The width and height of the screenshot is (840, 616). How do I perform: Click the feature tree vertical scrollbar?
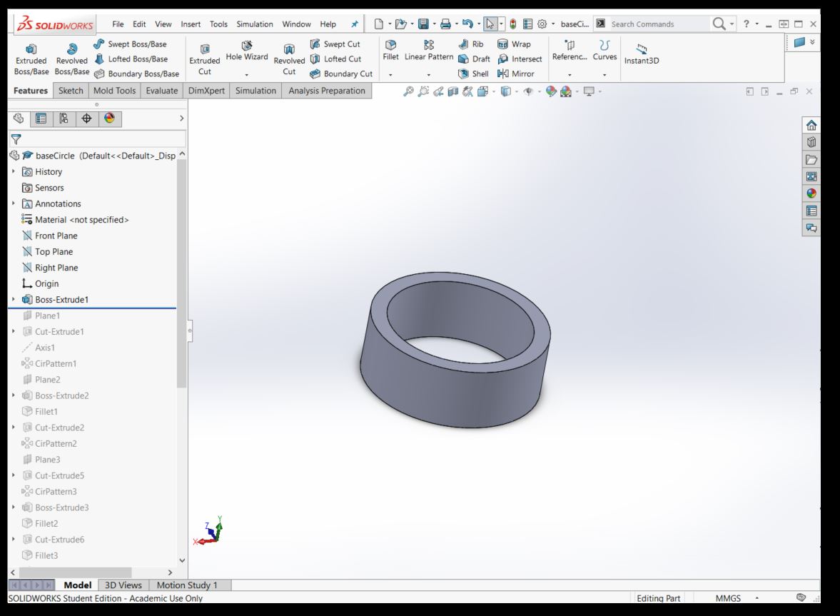click(181, 273)
